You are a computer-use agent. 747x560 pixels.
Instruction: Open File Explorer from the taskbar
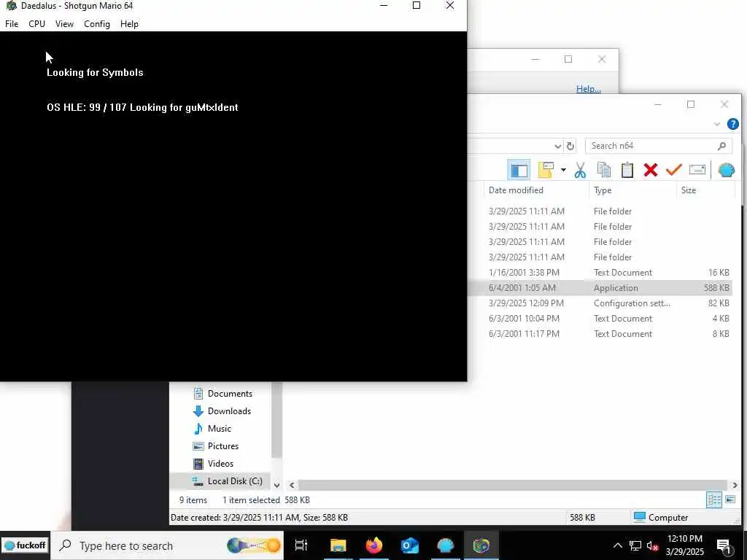[338, 545]
